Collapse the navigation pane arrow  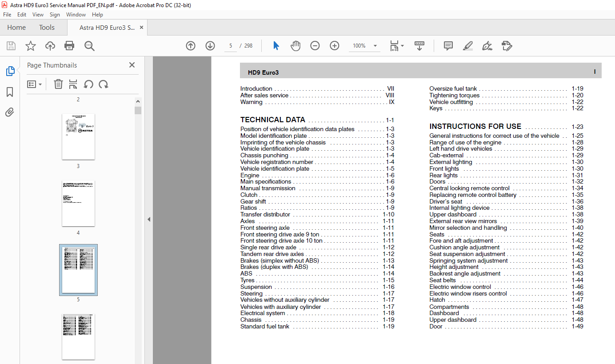click(x=149, y=219)
